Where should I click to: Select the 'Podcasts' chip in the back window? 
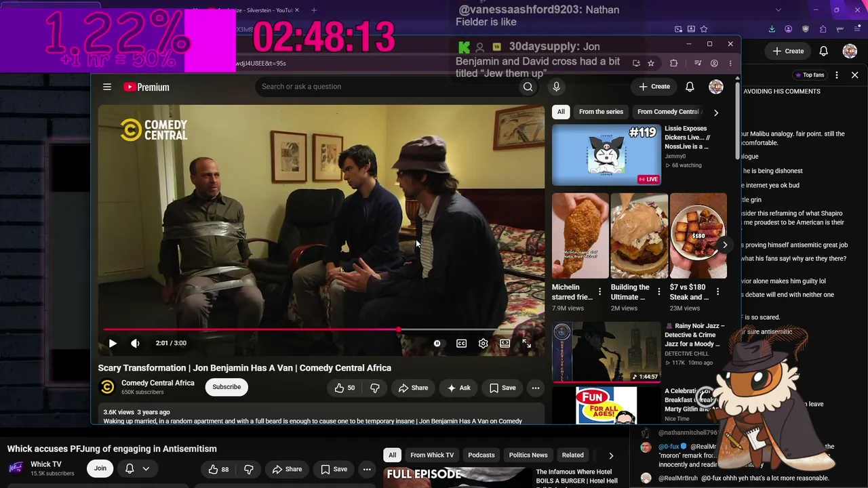click(x=481, y=455)
